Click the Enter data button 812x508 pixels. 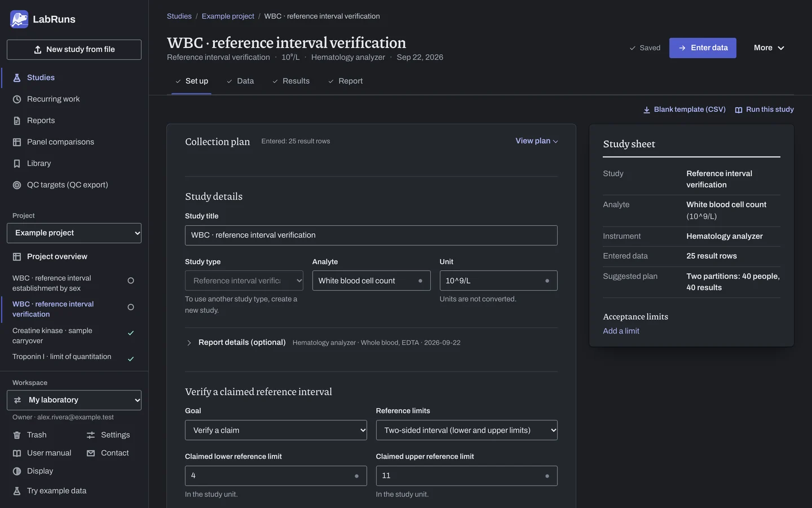703,48
